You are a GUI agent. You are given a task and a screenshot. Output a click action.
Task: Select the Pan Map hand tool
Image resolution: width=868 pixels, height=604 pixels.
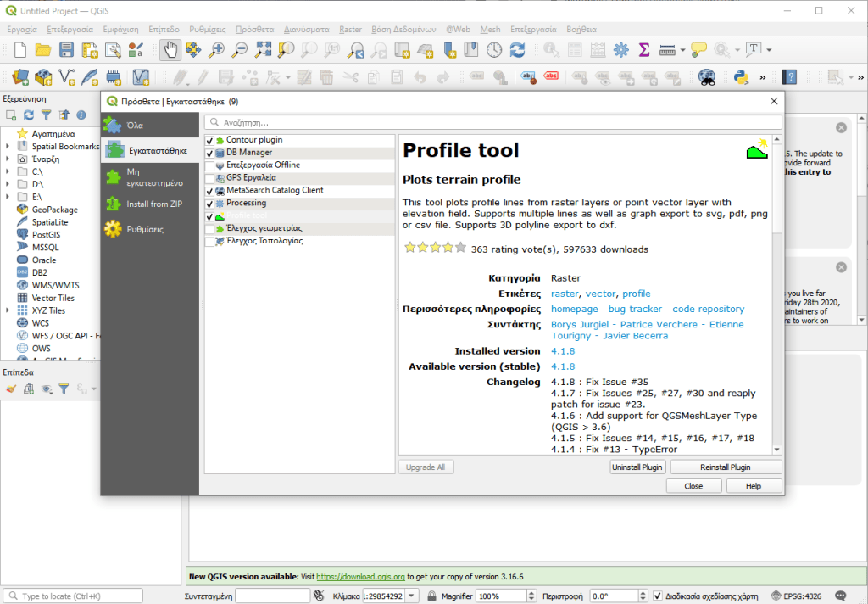170,50
